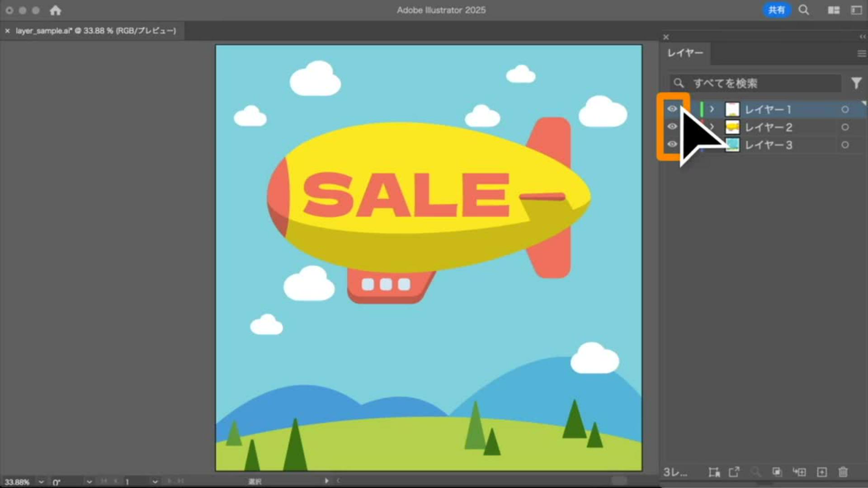Select the レイヤー3 layer name

click(769, 145)
